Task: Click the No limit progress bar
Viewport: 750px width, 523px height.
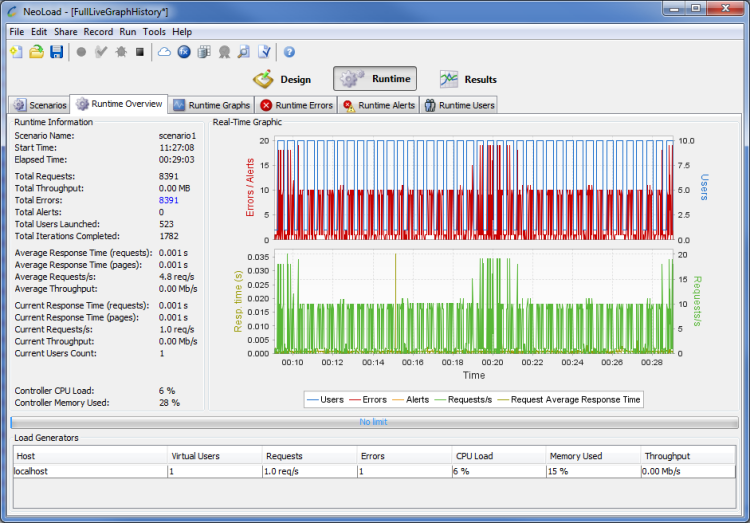Action: click(x=374, y=422)
